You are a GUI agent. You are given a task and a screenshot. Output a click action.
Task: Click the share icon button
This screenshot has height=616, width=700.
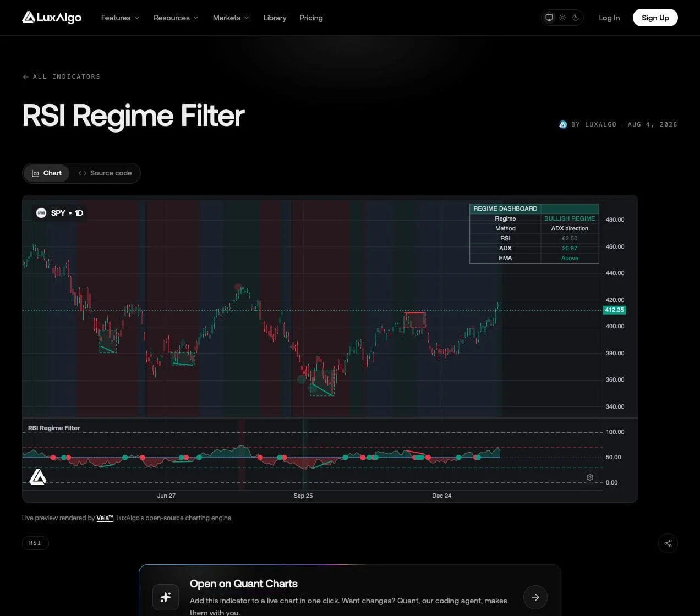pos(668,543)
